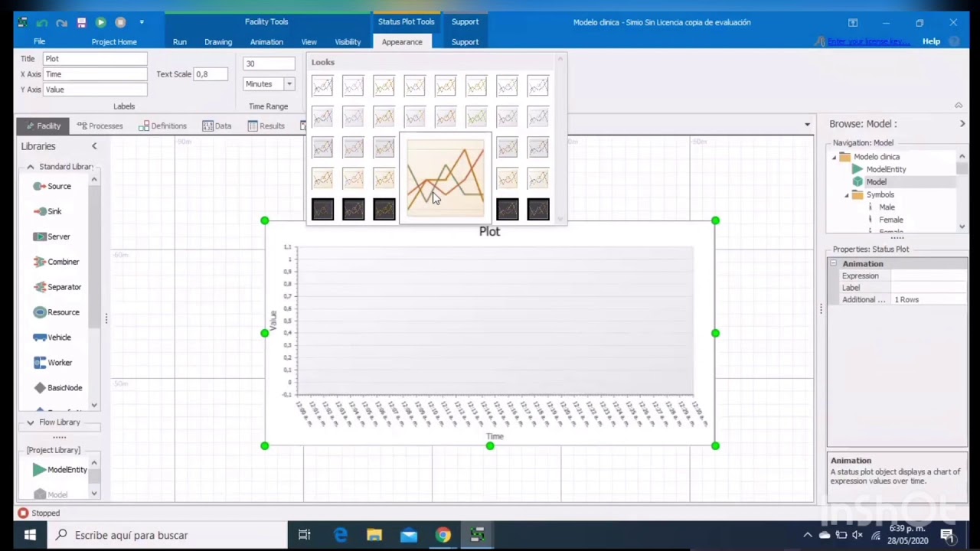Save the project with the disk icon

pos(81,22)
